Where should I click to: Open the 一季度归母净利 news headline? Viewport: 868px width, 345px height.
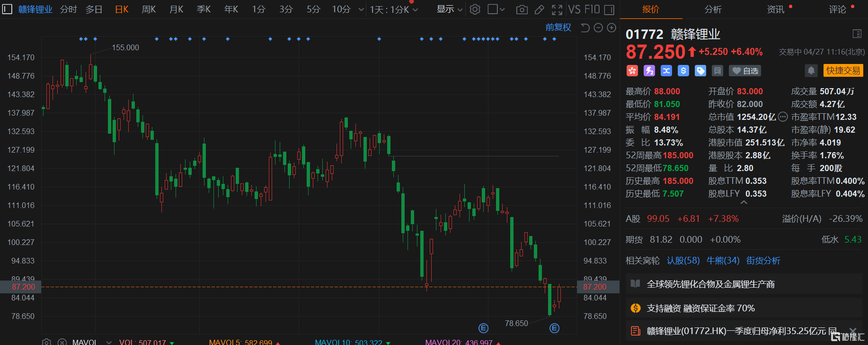(x=742, y=331)
